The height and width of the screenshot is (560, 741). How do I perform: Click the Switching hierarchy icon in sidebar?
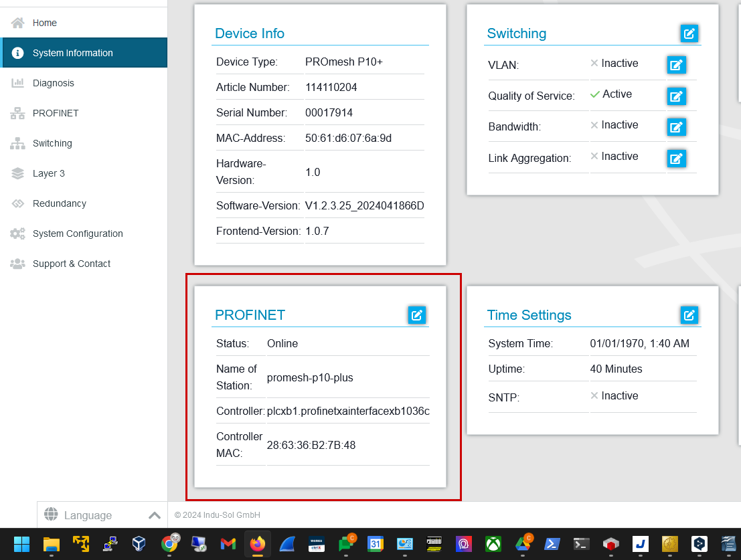pos(17,143)
